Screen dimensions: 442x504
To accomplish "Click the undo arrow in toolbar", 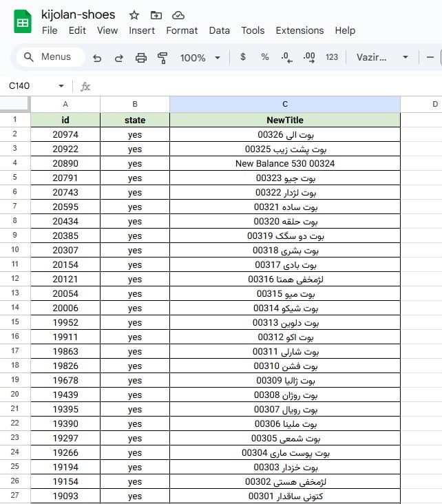I will tap(97, 58).
